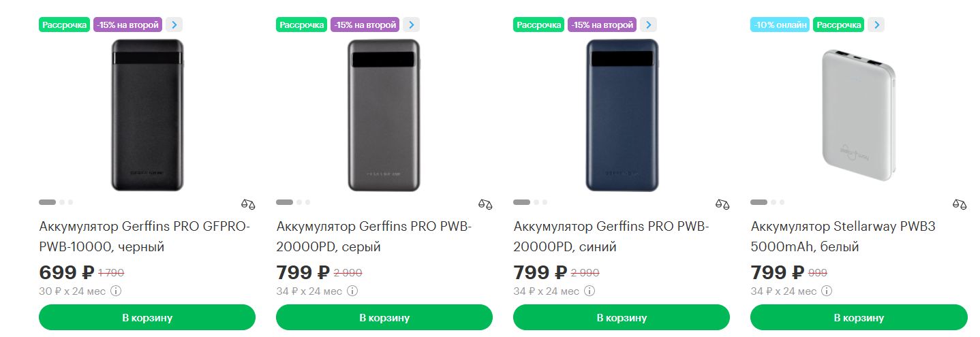Viewport: 980px width, 337px height.
Task: Show installment info for gray Gerffins power bank
Action: coord(352,291)
